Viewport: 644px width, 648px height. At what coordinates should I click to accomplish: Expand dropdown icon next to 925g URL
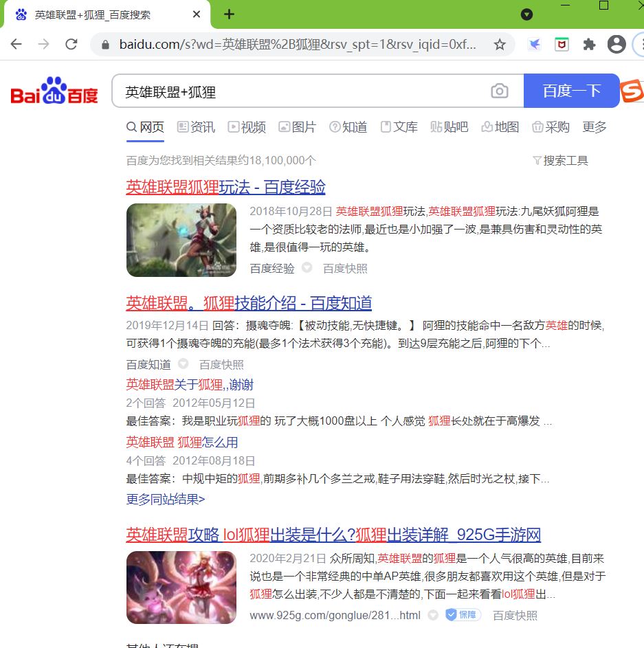click(433, 615)
